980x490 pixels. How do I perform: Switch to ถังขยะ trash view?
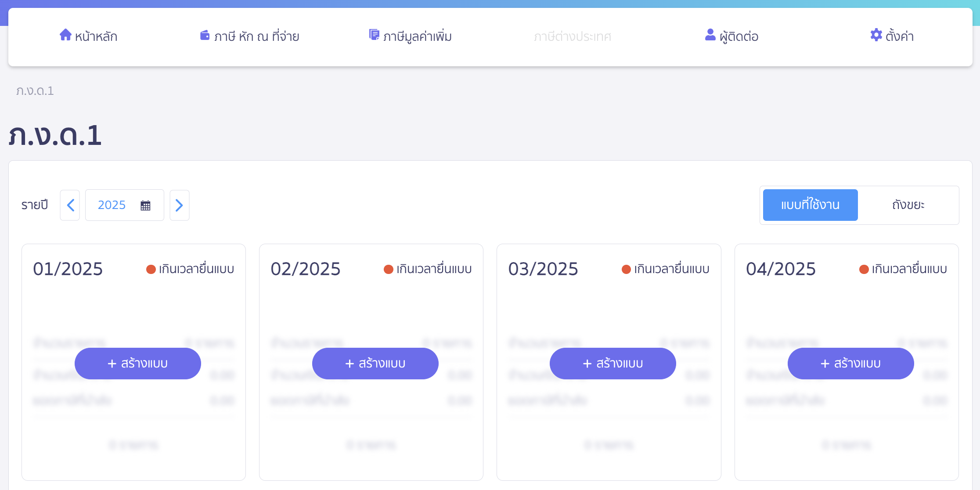[908, 205]
